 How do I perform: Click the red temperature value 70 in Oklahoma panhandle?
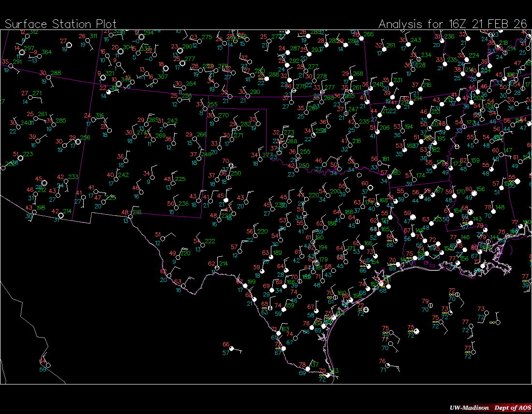click(x=226, y=161)
